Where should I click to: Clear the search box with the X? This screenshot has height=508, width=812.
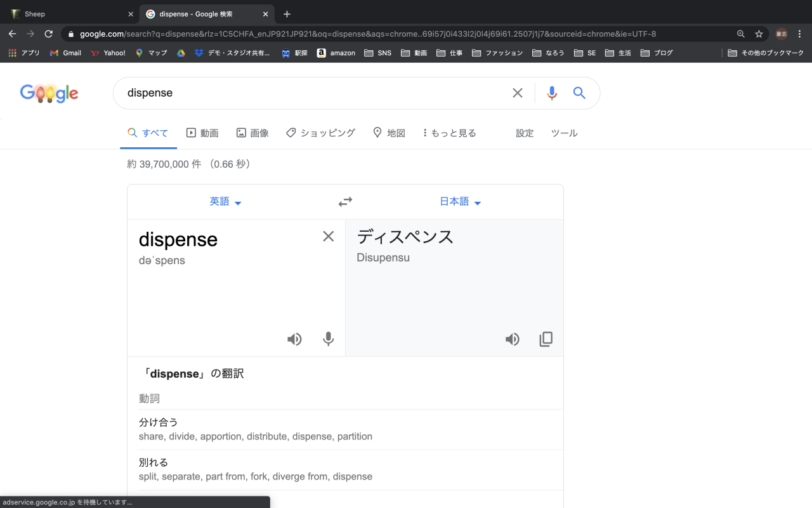tap(518, 93)
